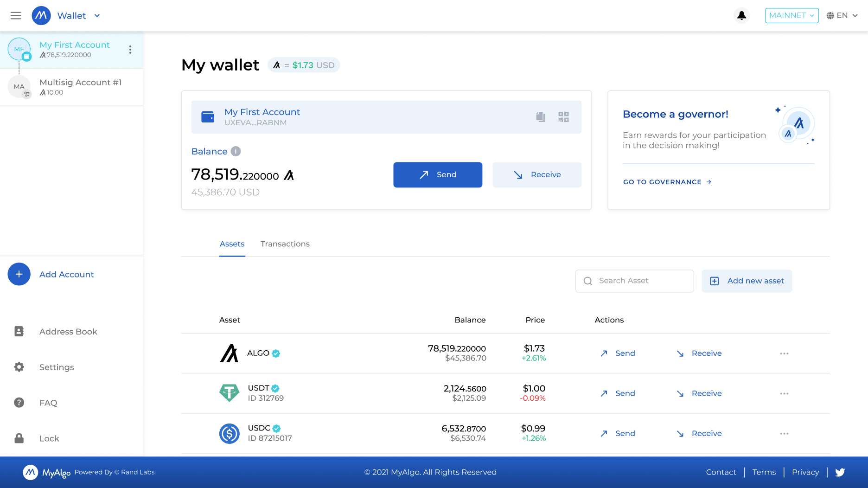Click the Add Account label
This screenshot has width=868, height=488.
(67, 275)
